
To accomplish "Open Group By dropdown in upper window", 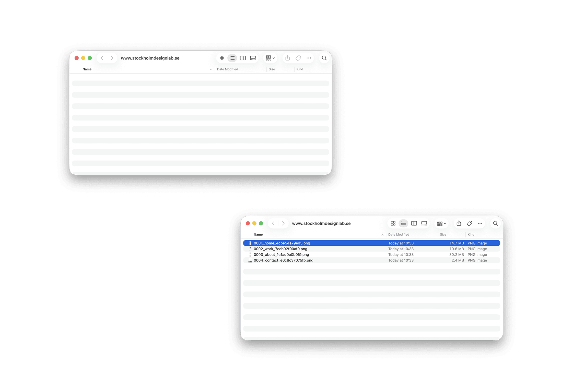I will tap(270, 58).
